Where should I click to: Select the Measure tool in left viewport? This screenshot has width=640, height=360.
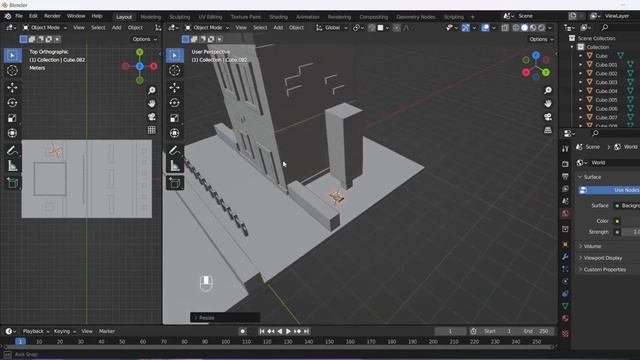pyautogui.click(x=12, y=166)
